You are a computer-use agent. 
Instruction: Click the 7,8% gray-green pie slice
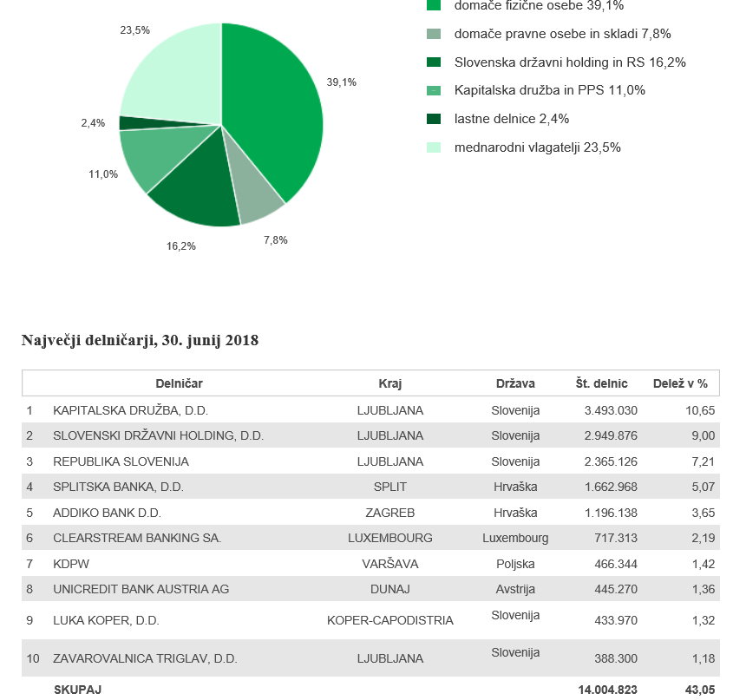(250, 189)
